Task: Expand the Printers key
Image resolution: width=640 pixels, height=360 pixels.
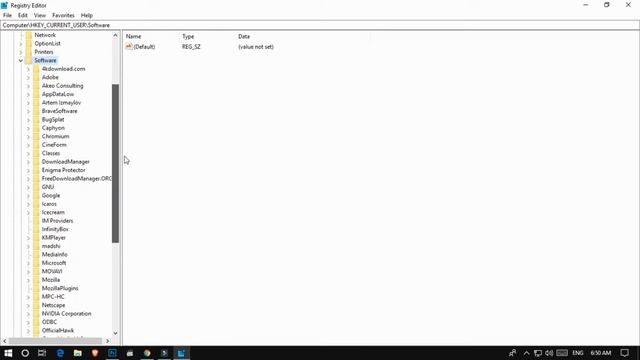Action: (x=21, y=52)
